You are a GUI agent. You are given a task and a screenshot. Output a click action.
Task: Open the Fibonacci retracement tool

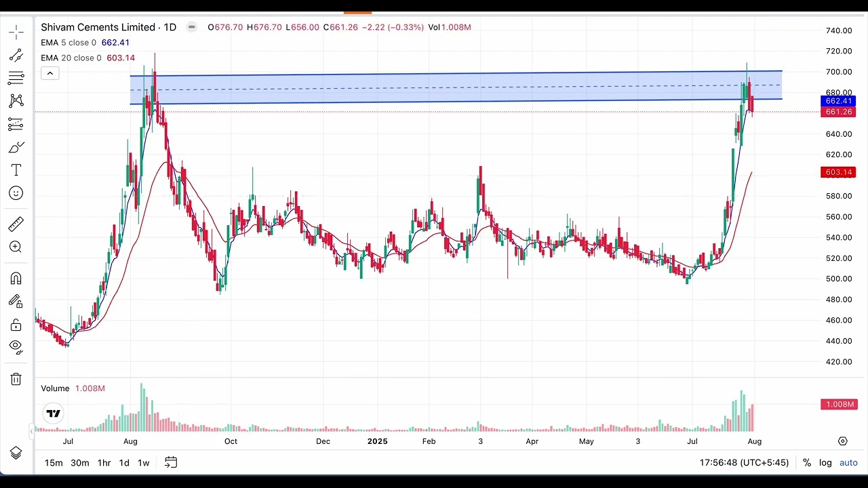point(16,78)
